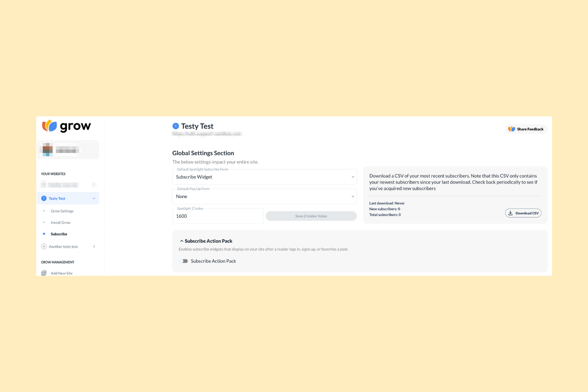588x392 pixels.
Task: Click the "A" avatar for Another testy test
Action: pyautogui.click(x=44, y=246)
